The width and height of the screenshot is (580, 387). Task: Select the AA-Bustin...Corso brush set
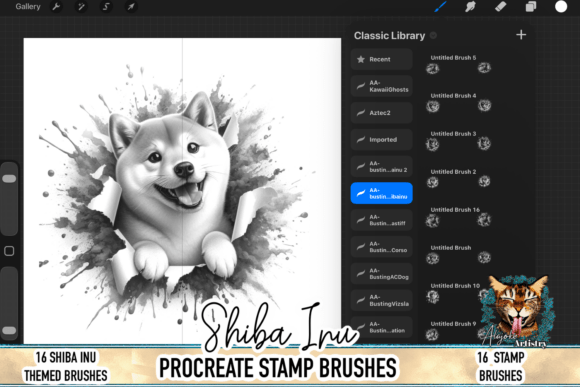click(381, 247)
